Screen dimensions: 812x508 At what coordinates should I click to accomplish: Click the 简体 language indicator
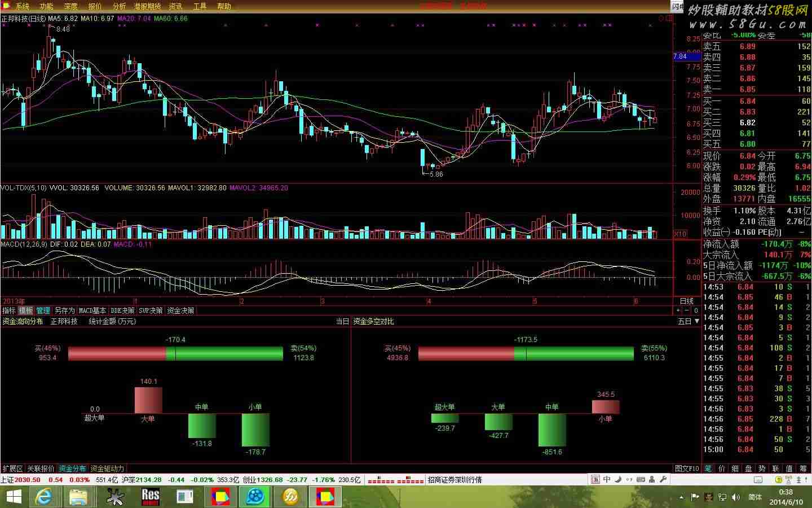(x=754, y=497)
